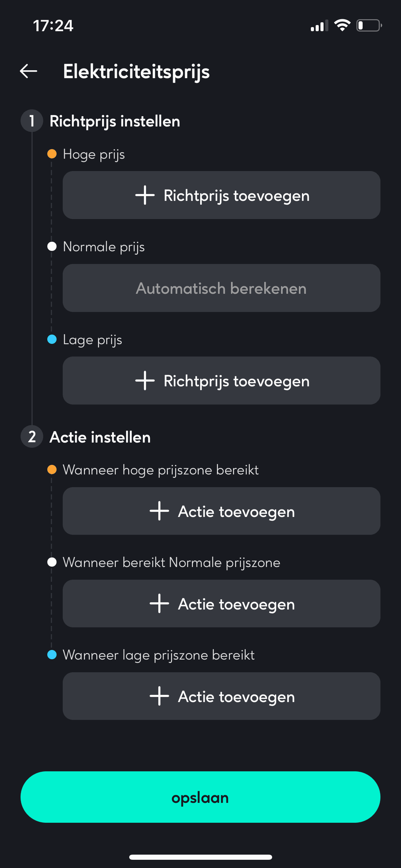Tap the Wi-Fi status icon
401x868 pixels.
click(x=342, y=25)
